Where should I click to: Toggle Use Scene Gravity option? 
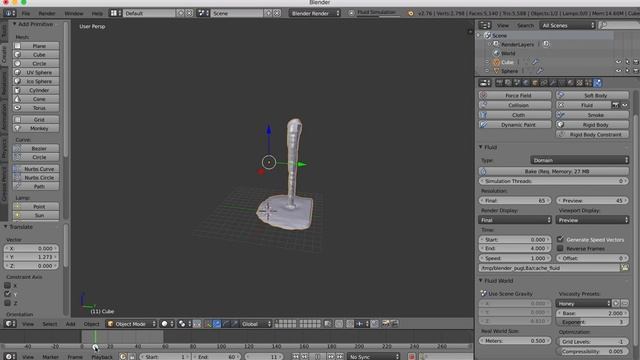[507, 293]
